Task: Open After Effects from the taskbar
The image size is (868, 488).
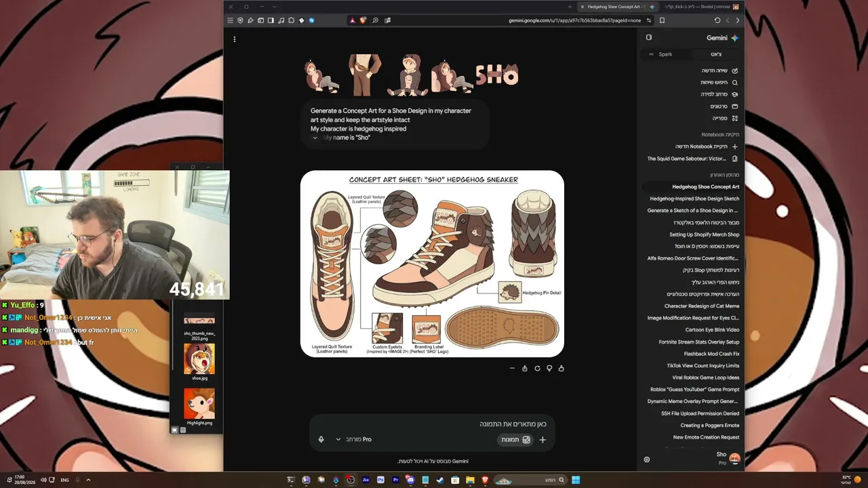Action: click(x=366, y=480)
